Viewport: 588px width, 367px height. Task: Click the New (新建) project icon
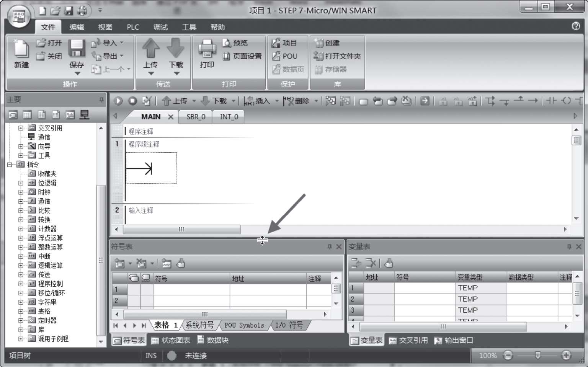pos(21,49)
